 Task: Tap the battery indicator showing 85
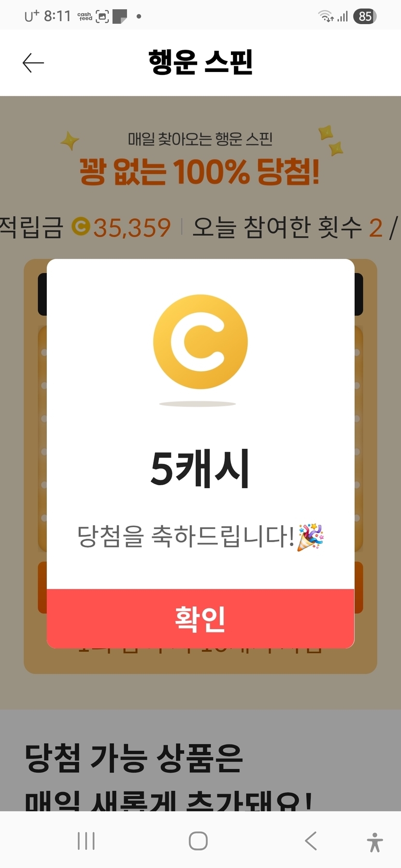click(x=365, y=16)
